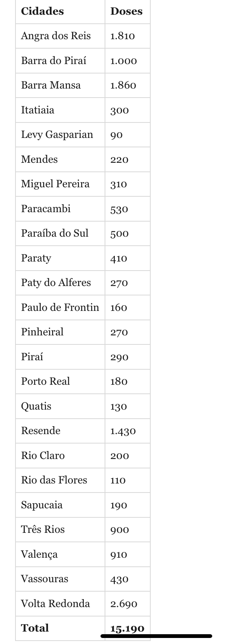The height and width of the screenshot is (644, 233).
Task: Tap the Levy Gasparian row label
Action: tap(57, 135)
